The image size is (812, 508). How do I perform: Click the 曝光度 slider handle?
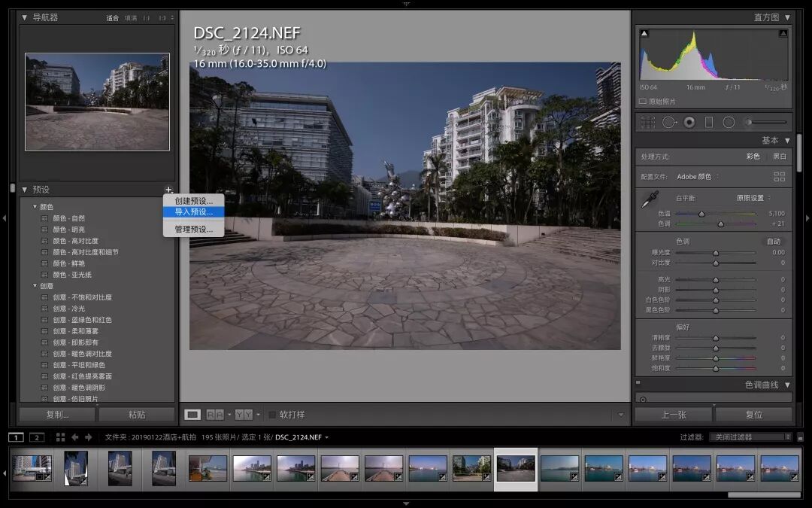click(716, 253)
